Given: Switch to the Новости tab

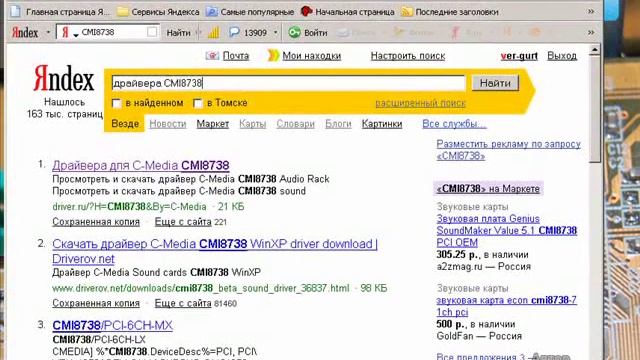Looking at the screenshot, I should coord(168,124).
